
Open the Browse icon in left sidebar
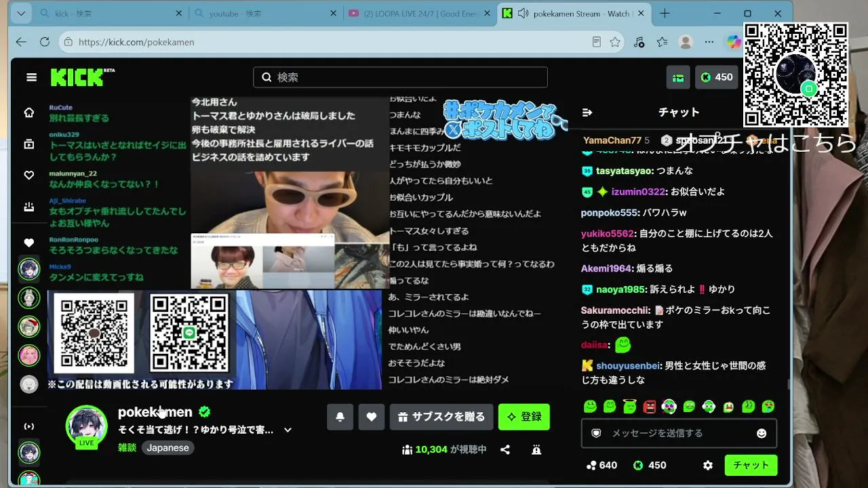tap(29, 144)
